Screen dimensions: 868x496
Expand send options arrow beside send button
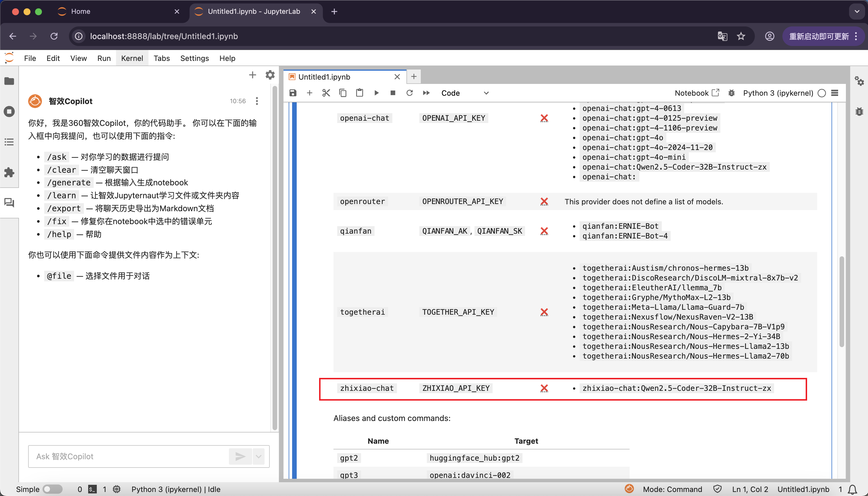pyautogui.click(x=259, y=456)
